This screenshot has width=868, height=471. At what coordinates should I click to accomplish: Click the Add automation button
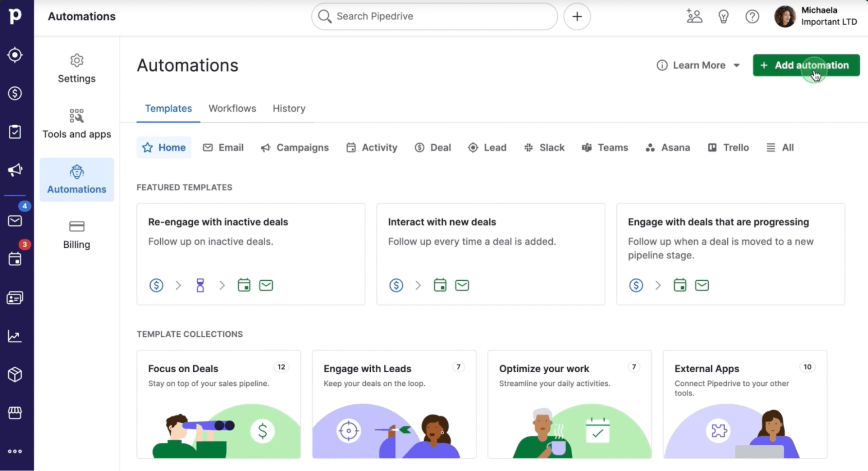pyautogui.click(x=805, y=65)
